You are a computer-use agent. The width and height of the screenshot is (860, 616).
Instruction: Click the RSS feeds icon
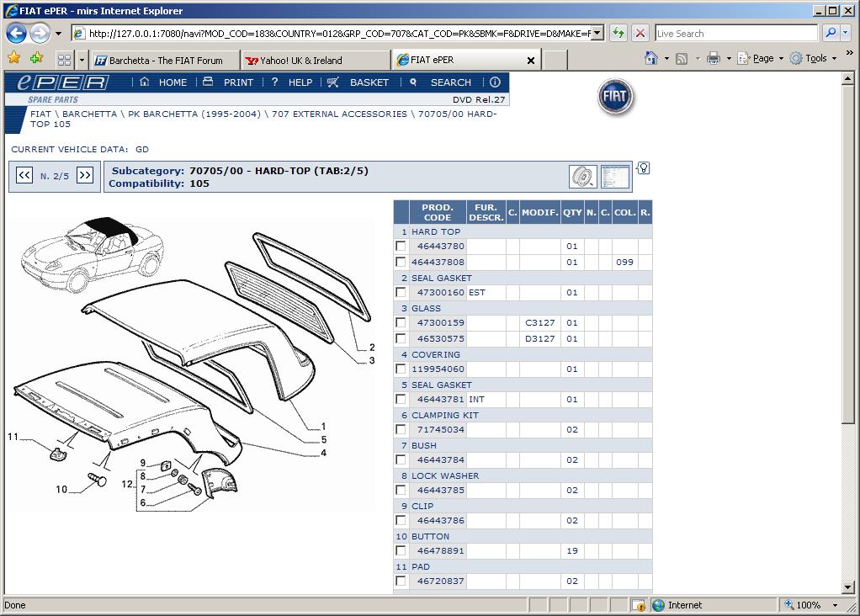682,58
